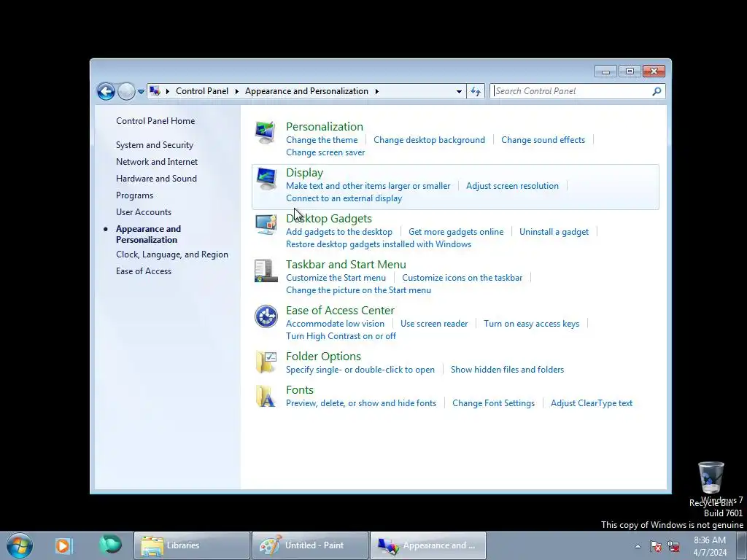Click Adjust screen resolution
747x560 pixels.
[x=512, y=186]
